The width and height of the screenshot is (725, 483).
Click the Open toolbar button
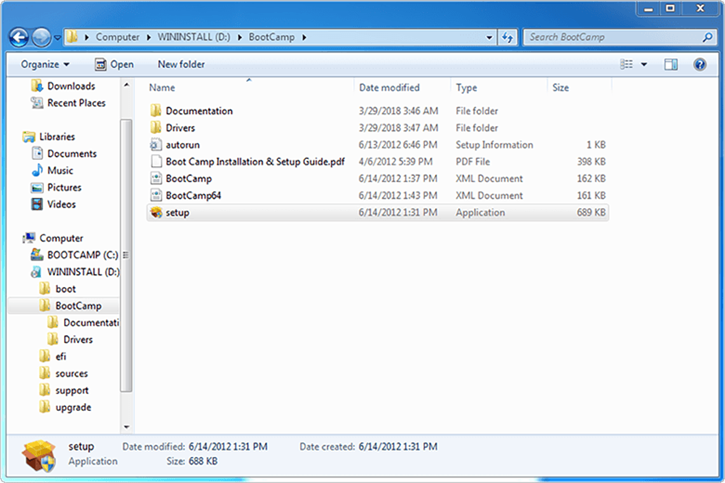(x=114, y=64)
